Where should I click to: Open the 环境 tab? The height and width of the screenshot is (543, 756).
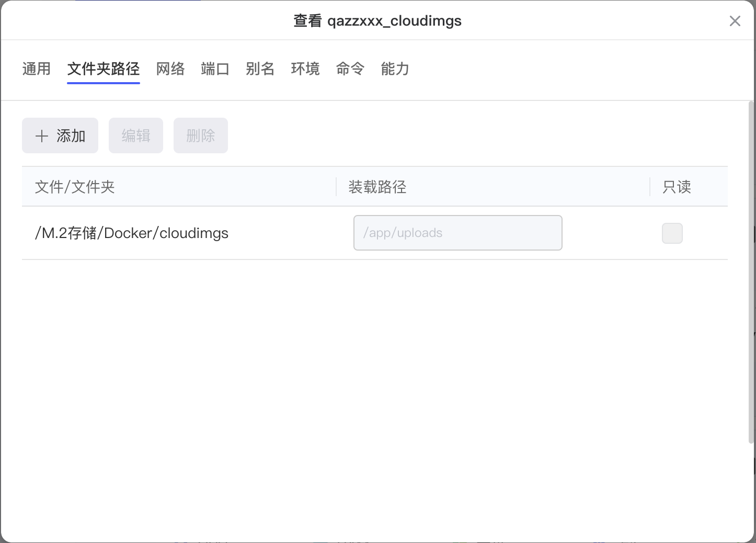[x=305, y=69]
